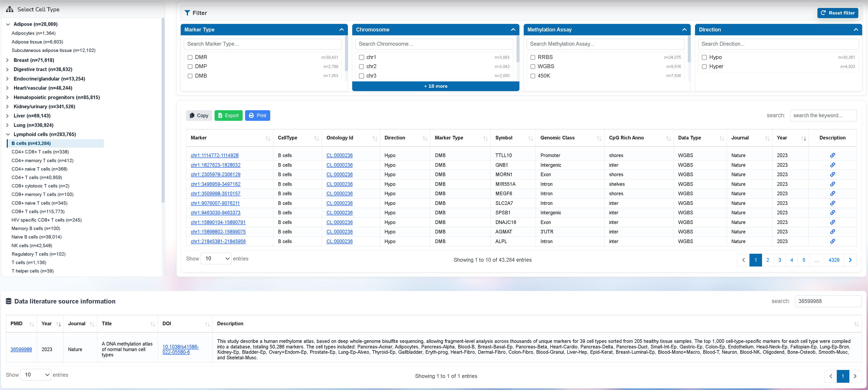Select Adipocytes in the tree
Screen dimensions: 868x390
tap(33, 33)
